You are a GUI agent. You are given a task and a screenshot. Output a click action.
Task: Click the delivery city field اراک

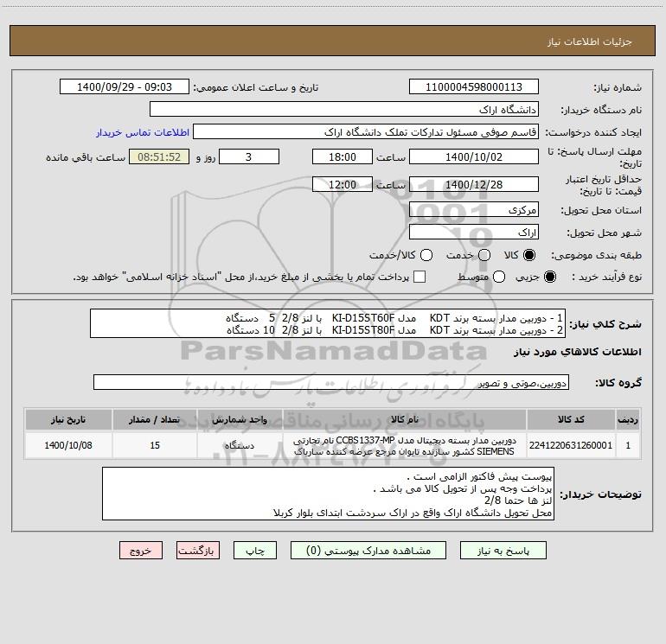click(x=474, y=232)
